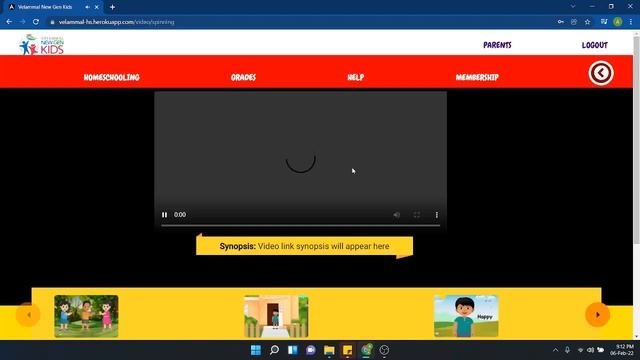Open the tab search dropdown chevron

(x=573, y=7)
